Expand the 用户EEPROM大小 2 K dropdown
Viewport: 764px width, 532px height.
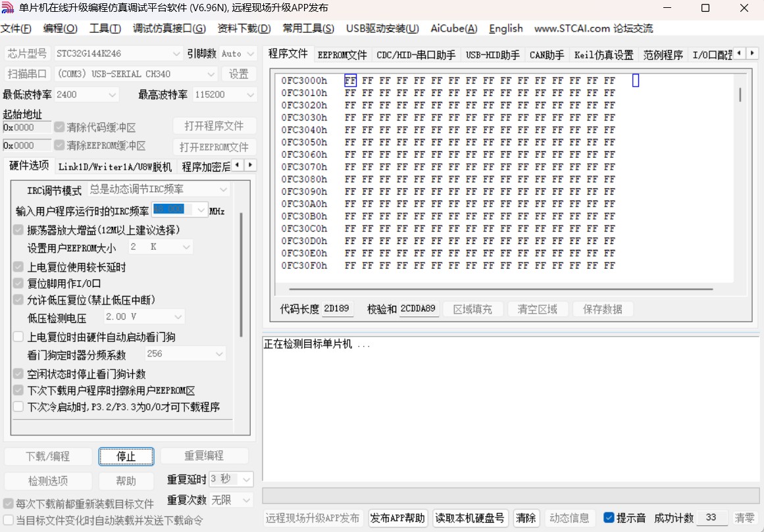point(186,247)
